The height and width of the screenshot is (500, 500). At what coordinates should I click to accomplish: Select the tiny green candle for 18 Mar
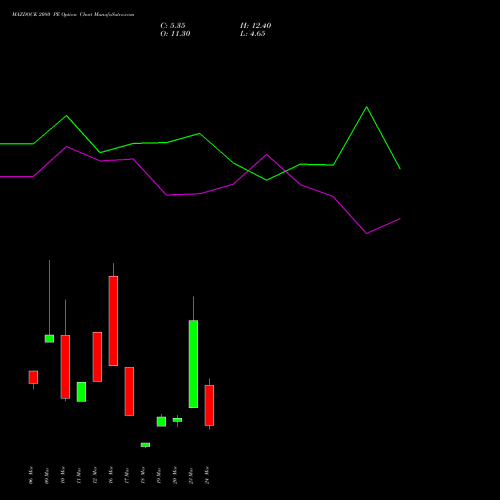(145, 445)
